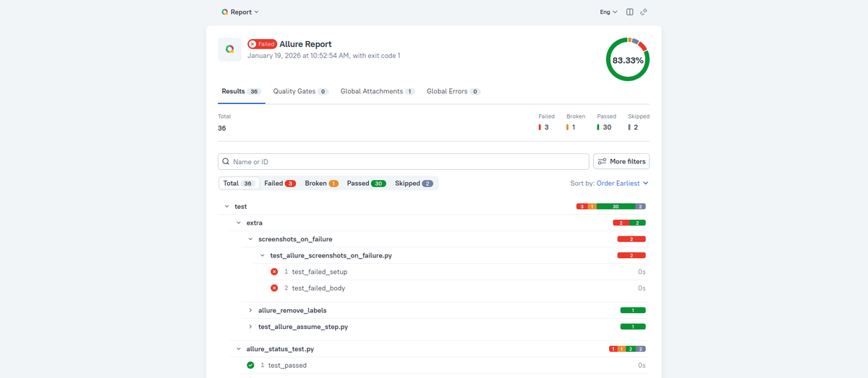Click the Name or ID search field

point(405,162)
